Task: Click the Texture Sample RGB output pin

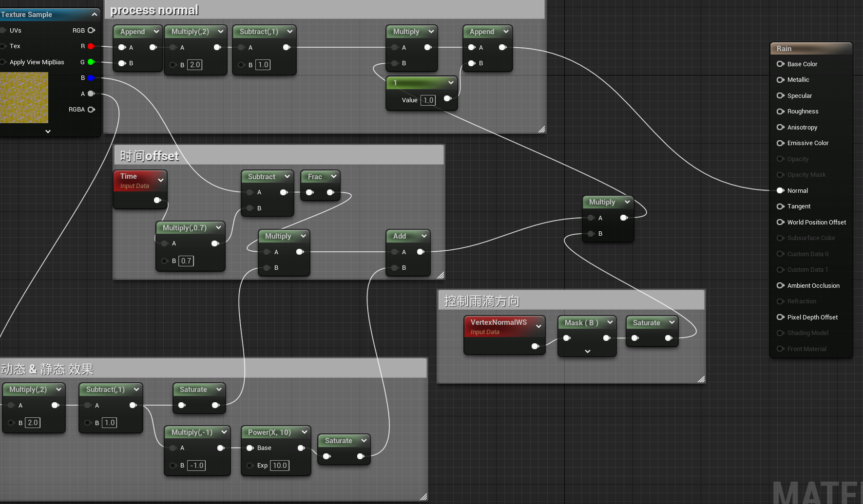Action: click(91, 30)
